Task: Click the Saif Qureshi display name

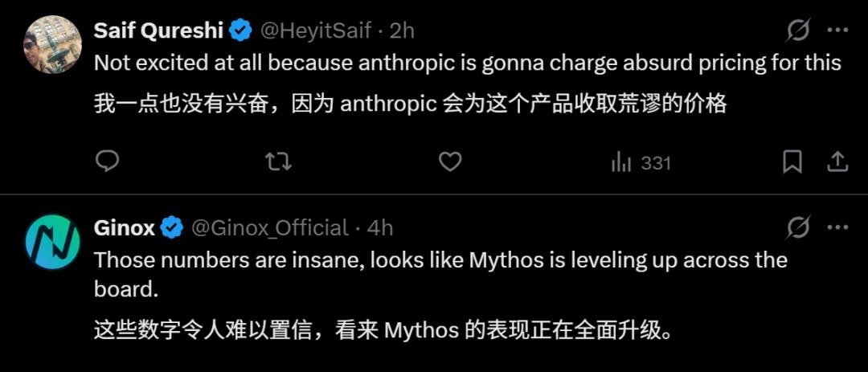Action: point(158,31)
